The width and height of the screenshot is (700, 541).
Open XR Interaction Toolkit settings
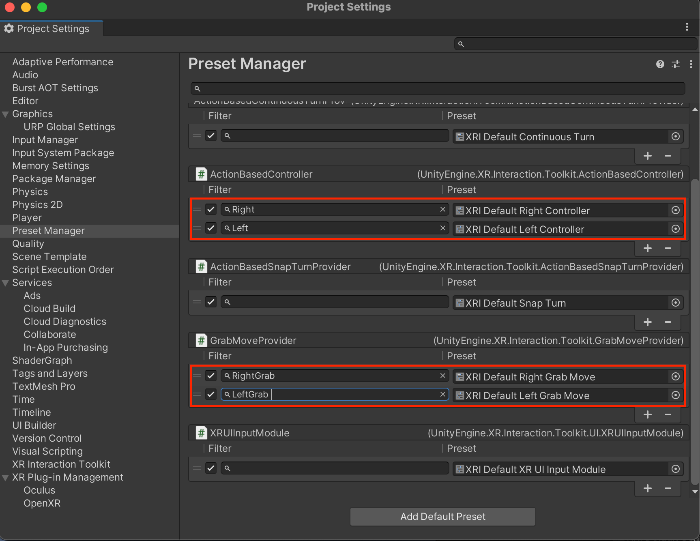coord(61,464)
